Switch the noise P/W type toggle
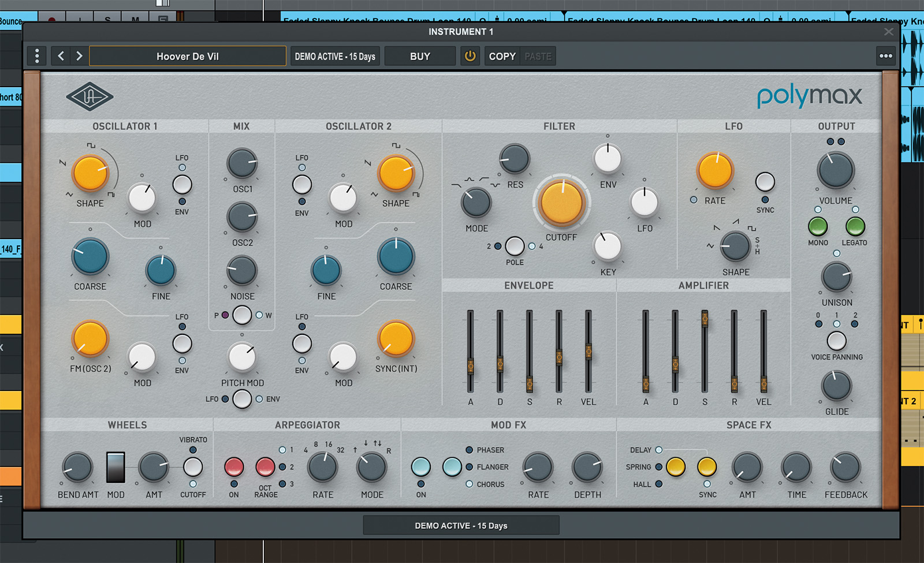The width and height of the screenshot is (924, 563). [242, 315]
